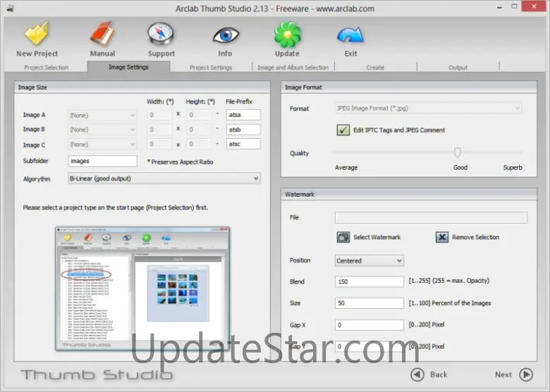Screen dimensions: 550x392
Task: Click the Back arrow icon
Action: 417,374
